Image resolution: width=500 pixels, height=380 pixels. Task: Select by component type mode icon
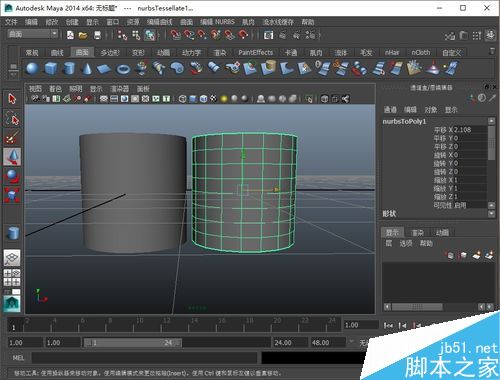click(x=150, y=35)
